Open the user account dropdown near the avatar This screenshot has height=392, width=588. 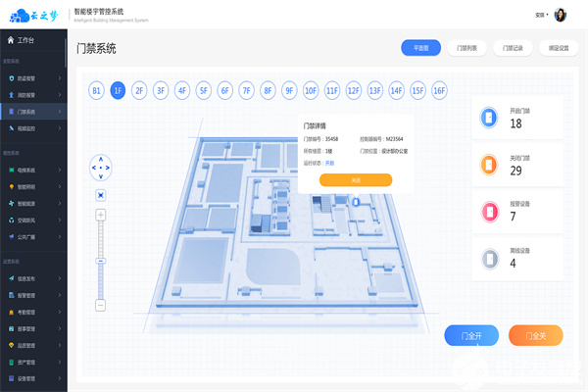click(542, 15)
